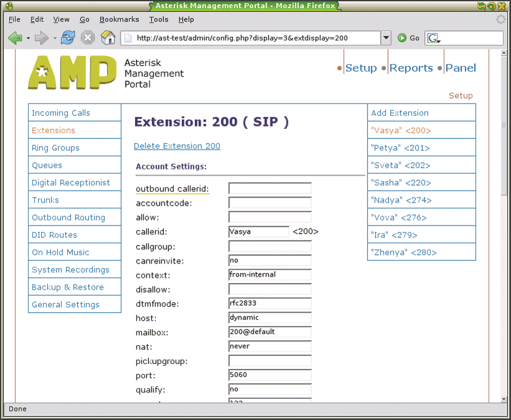Image resolution: width=511 pixels, height=420 pixels.
Task: Click the Forward arrow navigation icon
Action: (x=41, y=38)
